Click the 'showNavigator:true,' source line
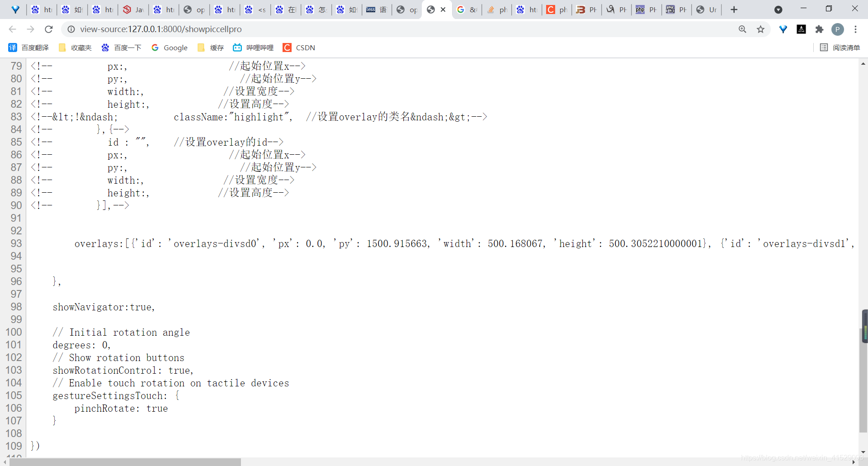The width and height of the screenshot is (868, 466). pos(104,307)
